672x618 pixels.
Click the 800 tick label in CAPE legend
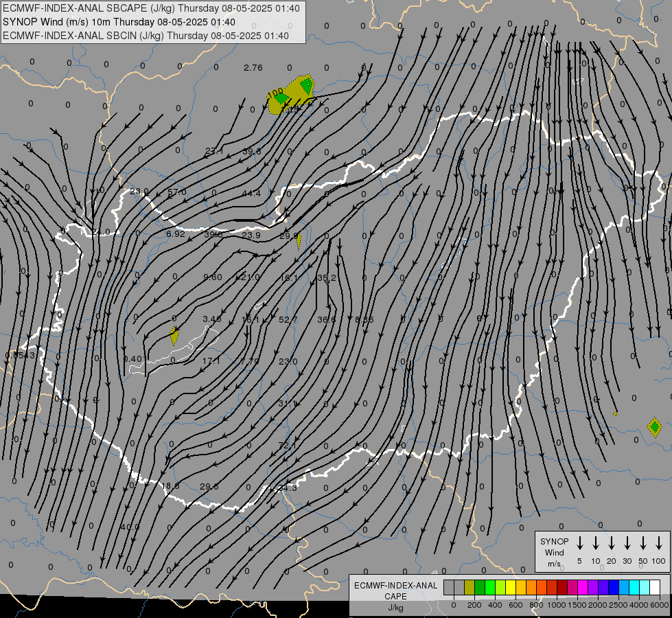point(536,605)
